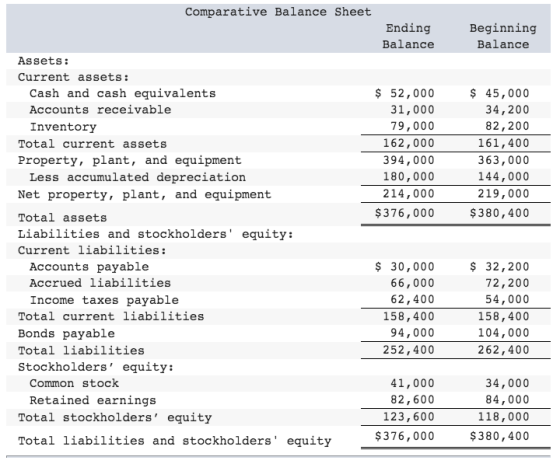This screenshot has height=464, width=560.
Task: Select the 'Accounts payable' label
Action: (89, 267)
